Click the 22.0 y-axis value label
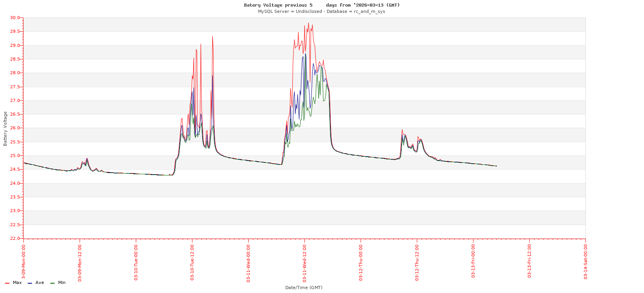 point(15,238)
